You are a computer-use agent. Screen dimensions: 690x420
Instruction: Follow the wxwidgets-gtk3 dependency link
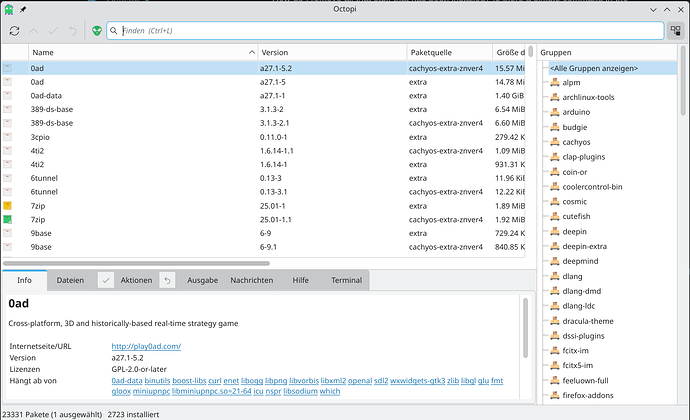coord(418,381)
